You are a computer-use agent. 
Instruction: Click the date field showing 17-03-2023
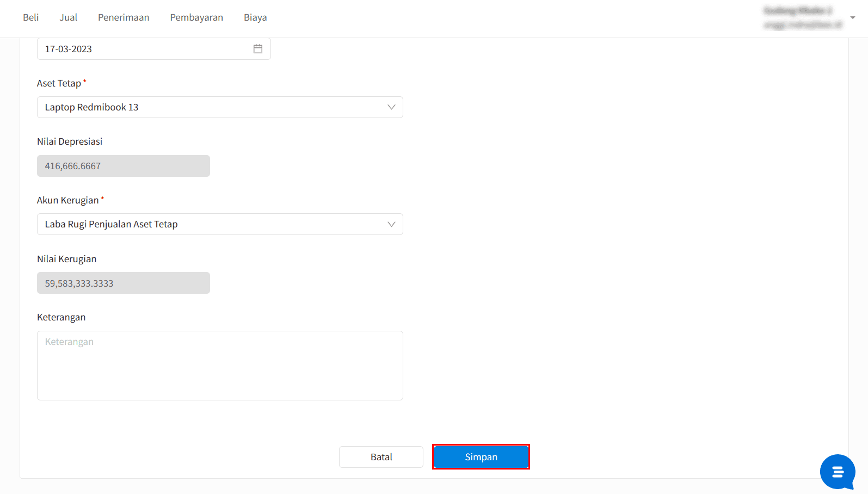(x=141, y=49)
